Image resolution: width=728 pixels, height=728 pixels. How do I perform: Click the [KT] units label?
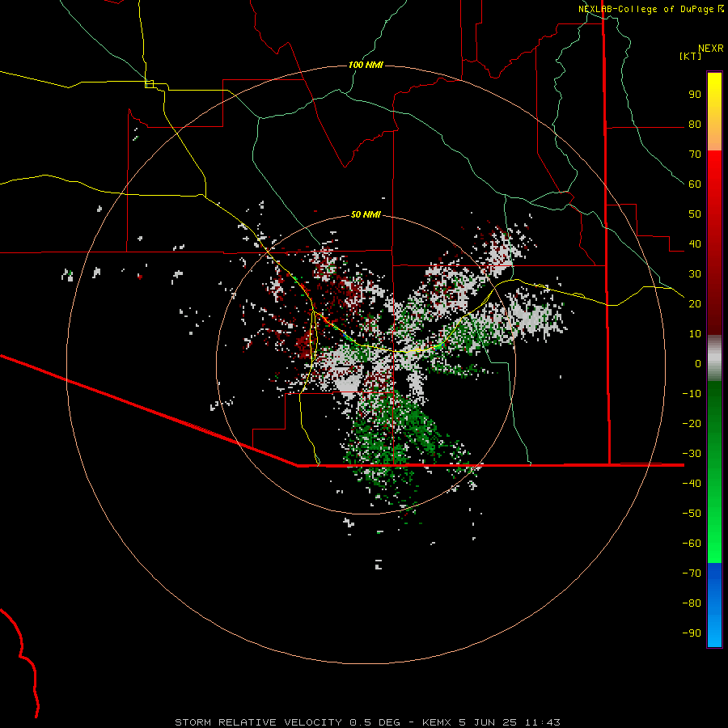pos(691,56)
